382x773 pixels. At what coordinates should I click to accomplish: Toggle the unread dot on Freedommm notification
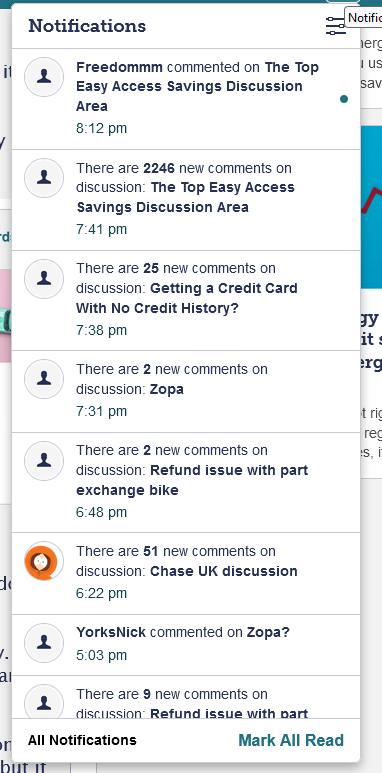344,99
